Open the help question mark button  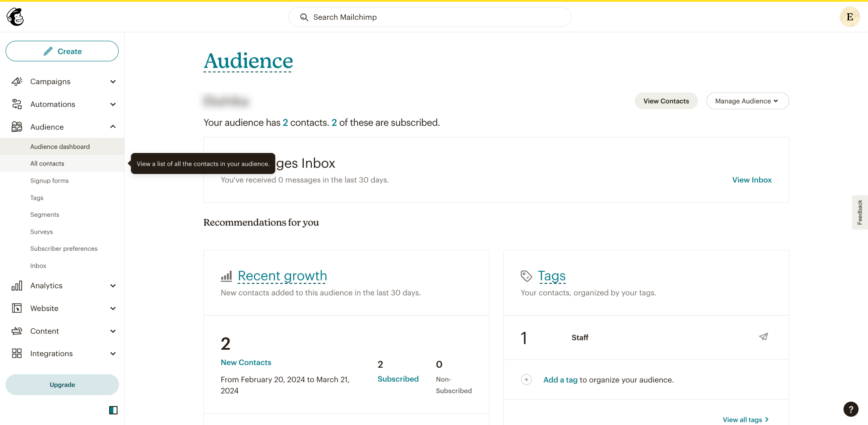click(x=851, y=409)
